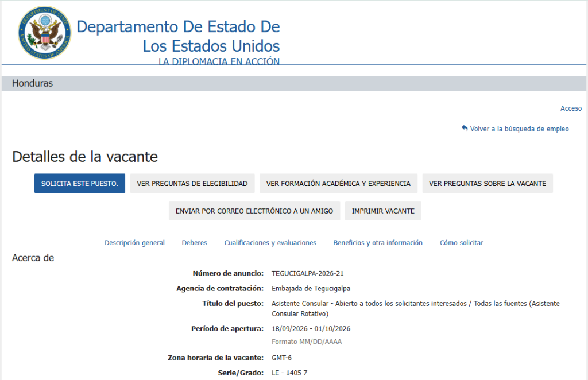
Task: Click the Department of State seal logo
Action: [x=45, y=33]
